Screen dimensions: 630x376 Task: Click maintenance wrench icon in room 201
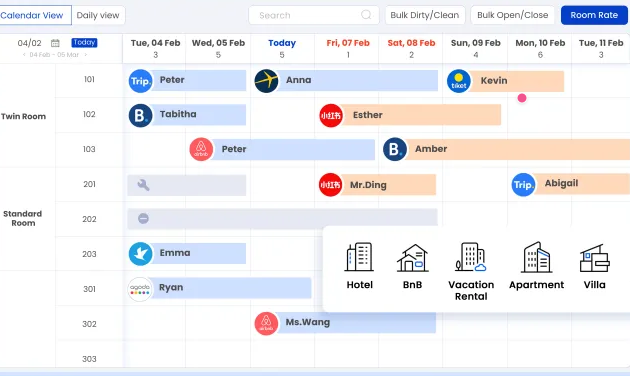(x=143, y=185)
